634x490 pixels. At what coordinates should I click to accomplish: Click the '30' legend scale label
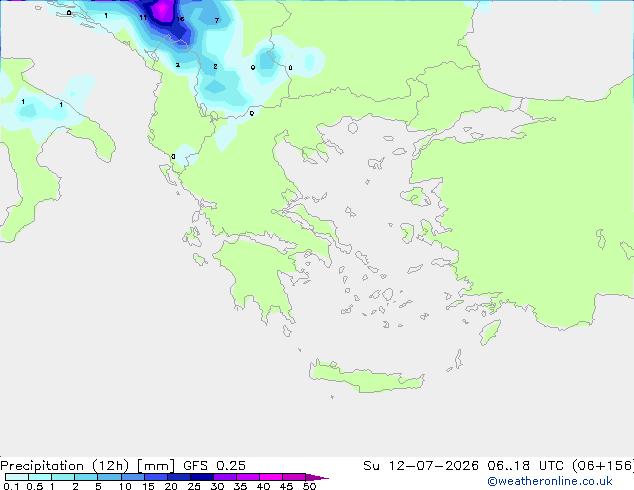(217, 486)
